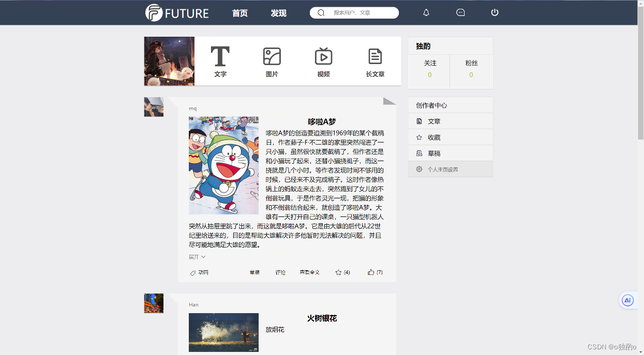644x355 pixels.
Task: Create a 长文章 long article
Action: (375, 61)
